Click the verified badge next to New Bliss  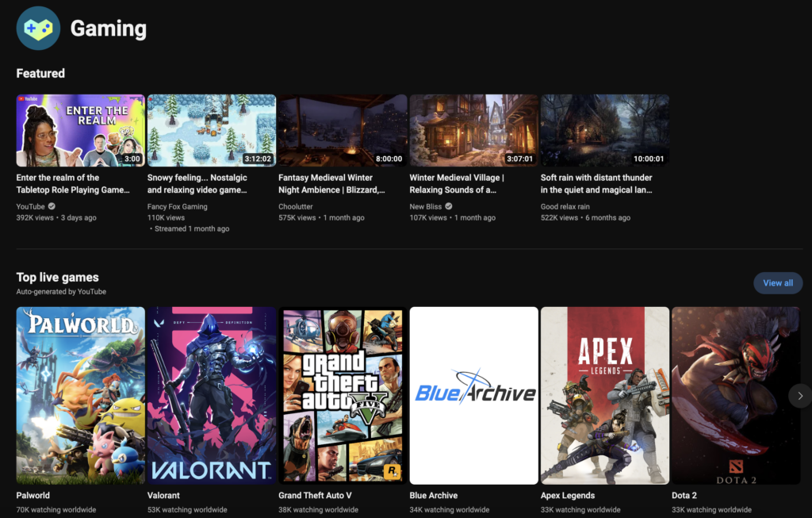coord(450,207)
